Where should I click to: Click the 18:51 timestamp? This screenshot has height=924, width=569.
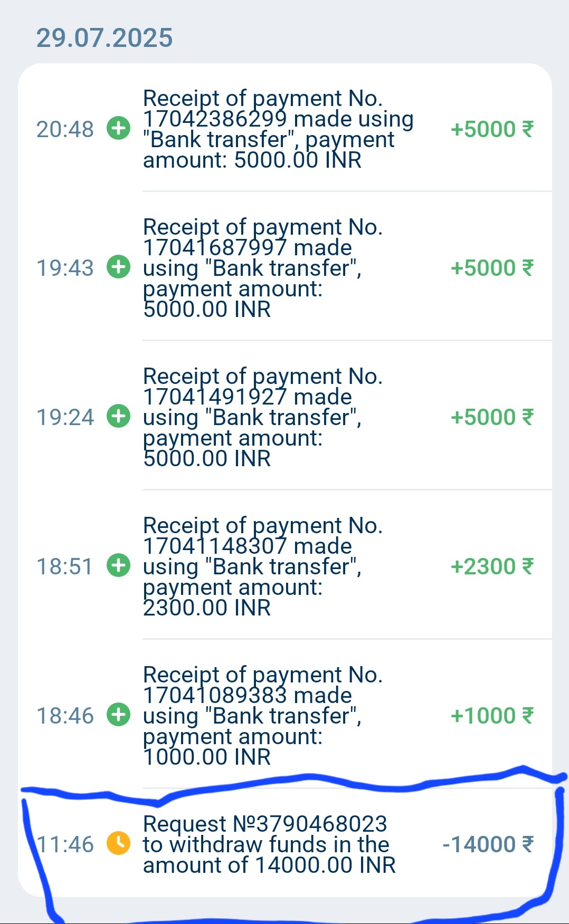coord(65,566)
